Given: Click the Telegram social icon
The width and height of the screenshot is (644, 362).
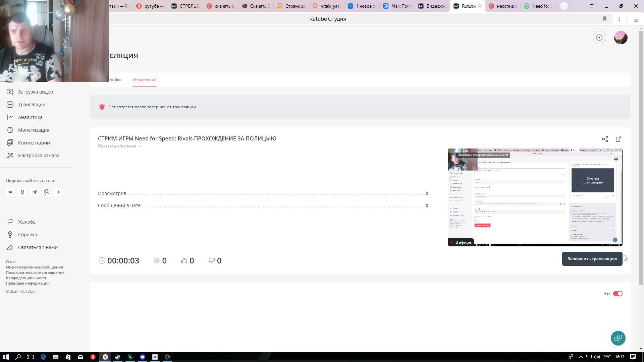Looking at the screenshot, I should point(35,192).
